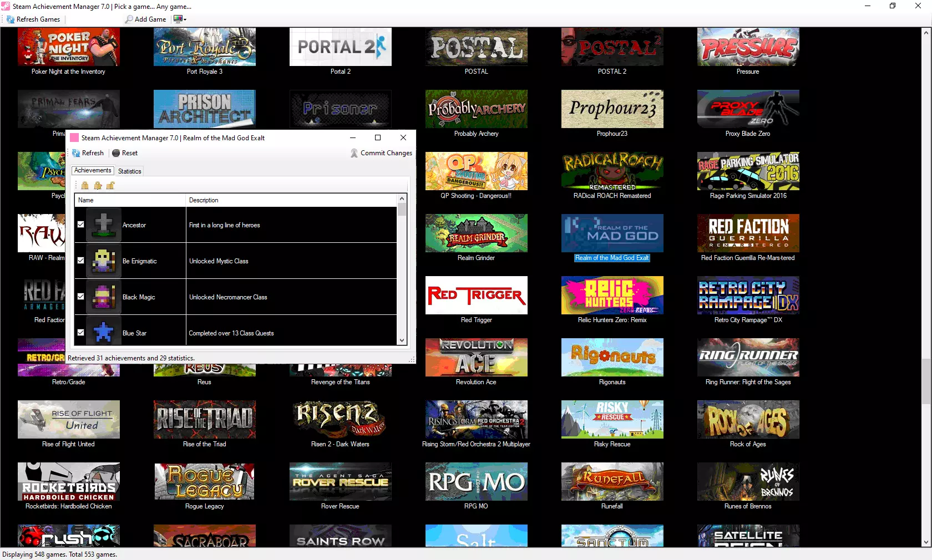Toggle the Be Enigmatic achievement checkbox

click(80, 261)
